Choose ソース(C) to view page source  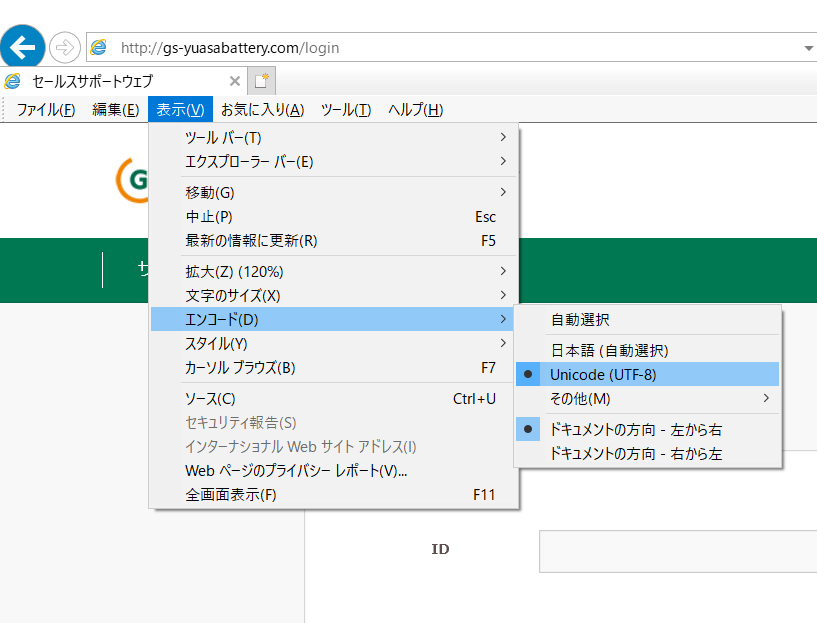click(333, 399)
